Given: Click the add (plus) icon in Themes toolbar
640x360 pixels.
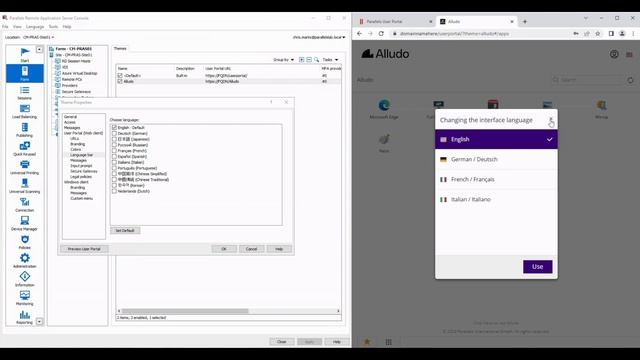Looking at the screenshot, I should pos(302,60).
